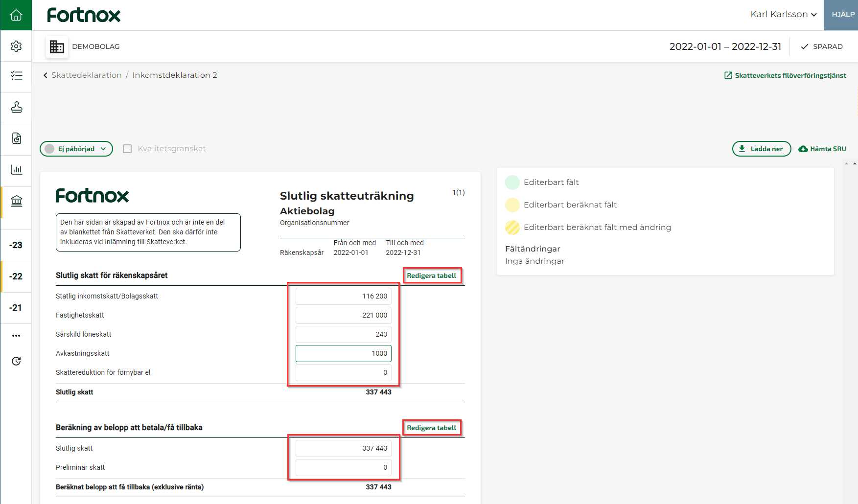Select year -23 in the sidebar
The width and height of the screenshot is (858, 504).
click(16, 245)
